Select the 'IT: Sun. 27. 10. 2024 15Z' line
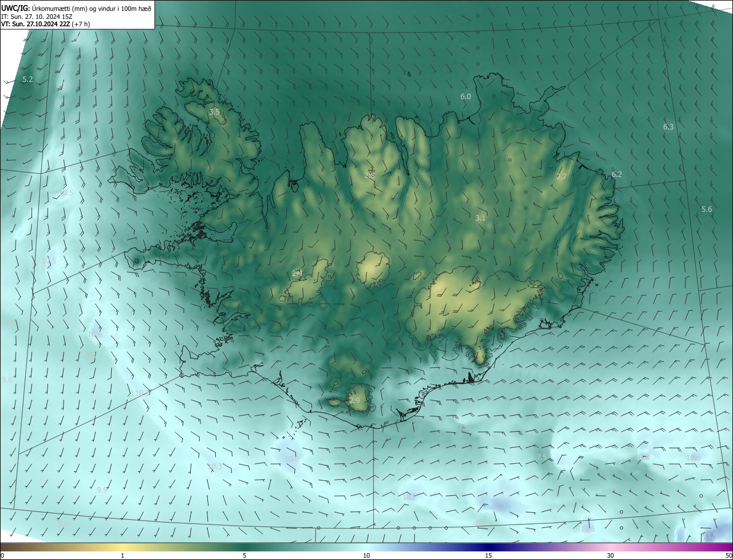This screenshot has height=560, width=733. click(x=37, y=16)
